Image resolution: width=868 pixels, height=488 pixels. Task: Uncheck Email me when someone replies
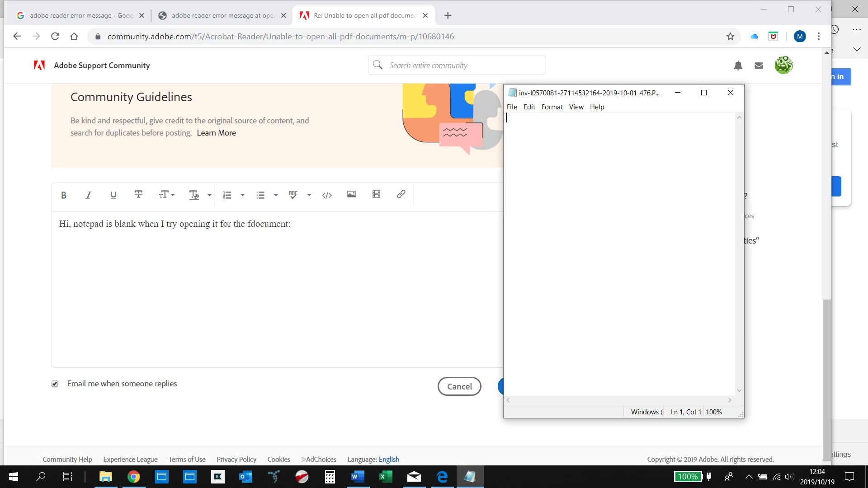click(55, 384)
